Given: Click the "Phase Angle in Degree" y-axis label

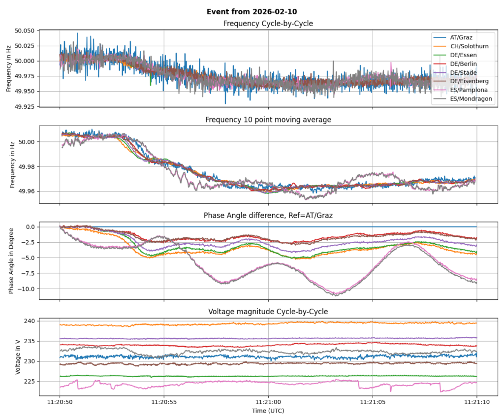Looking at the screenshot, I should click(x=11, y=261).
